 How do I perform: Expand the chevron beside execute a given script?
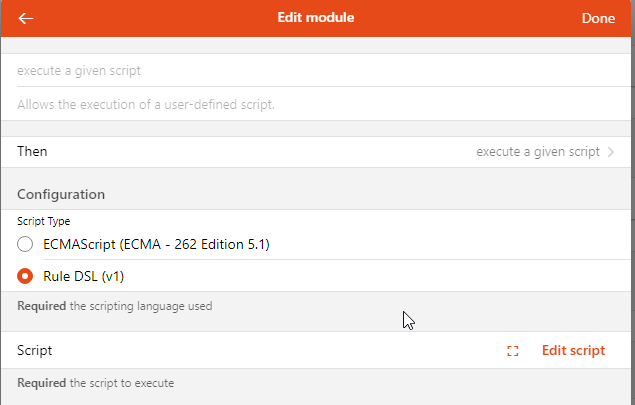(611, 152)
